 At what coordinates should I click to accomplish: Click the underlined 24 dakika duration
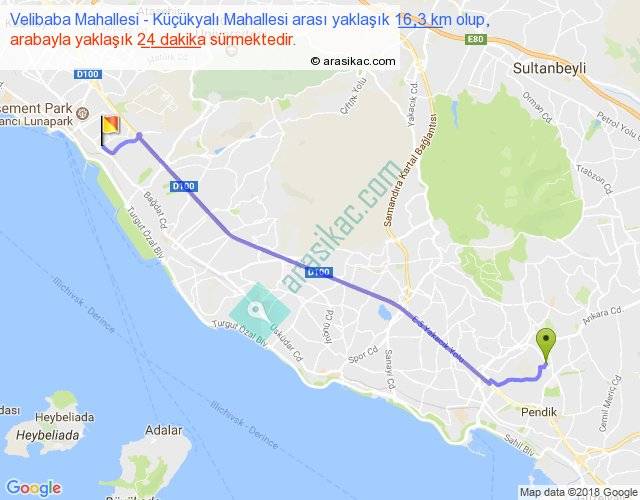171,40
